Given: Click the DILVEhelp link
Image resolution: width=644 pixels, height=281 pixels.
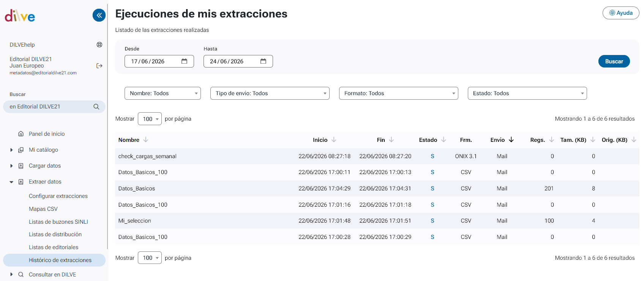Looking at the screenshot, I should coord(22,45).
